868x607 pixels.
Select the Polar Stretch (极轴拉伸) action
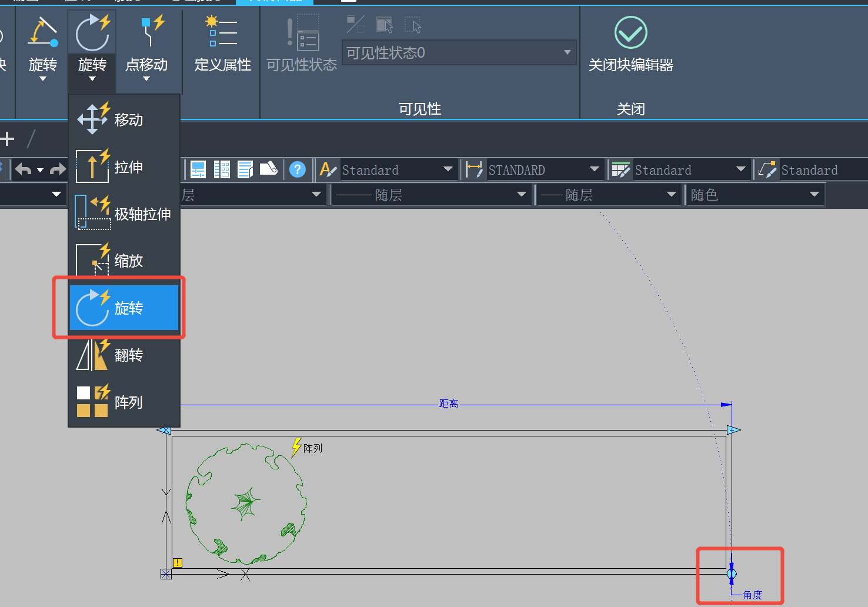[x=123, y=214]
